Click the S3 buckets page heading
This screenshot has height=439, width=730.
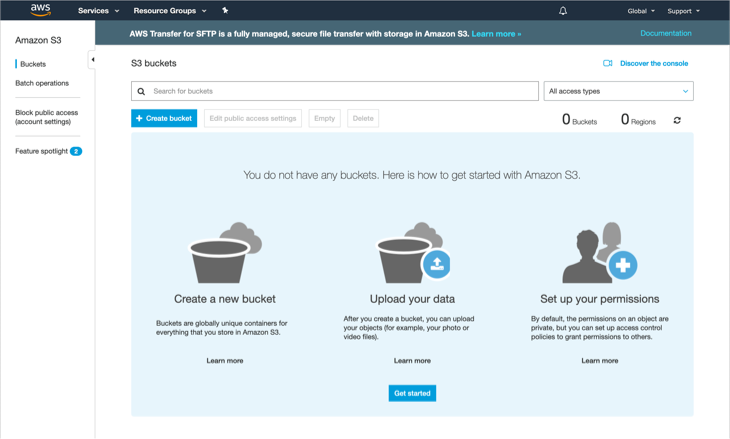click(x=154, y=63)
